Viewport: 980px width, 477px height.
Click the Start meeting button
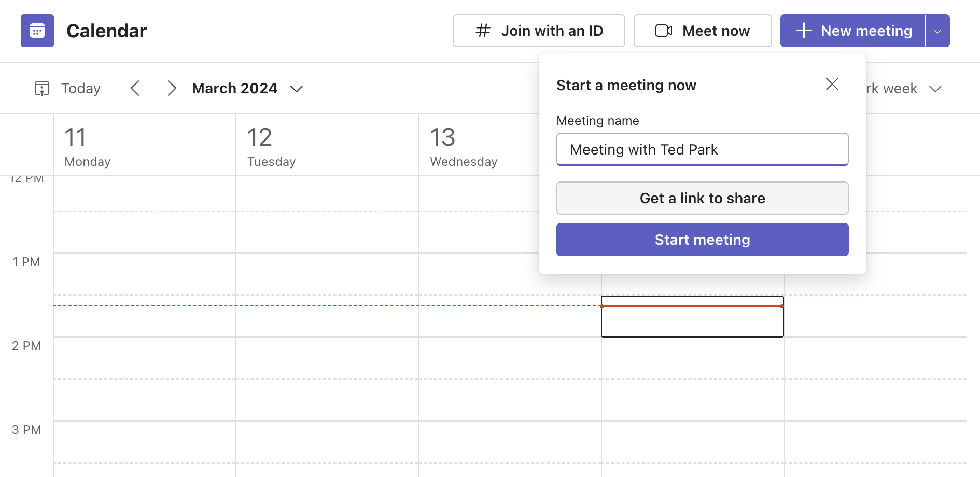(702, 239)
